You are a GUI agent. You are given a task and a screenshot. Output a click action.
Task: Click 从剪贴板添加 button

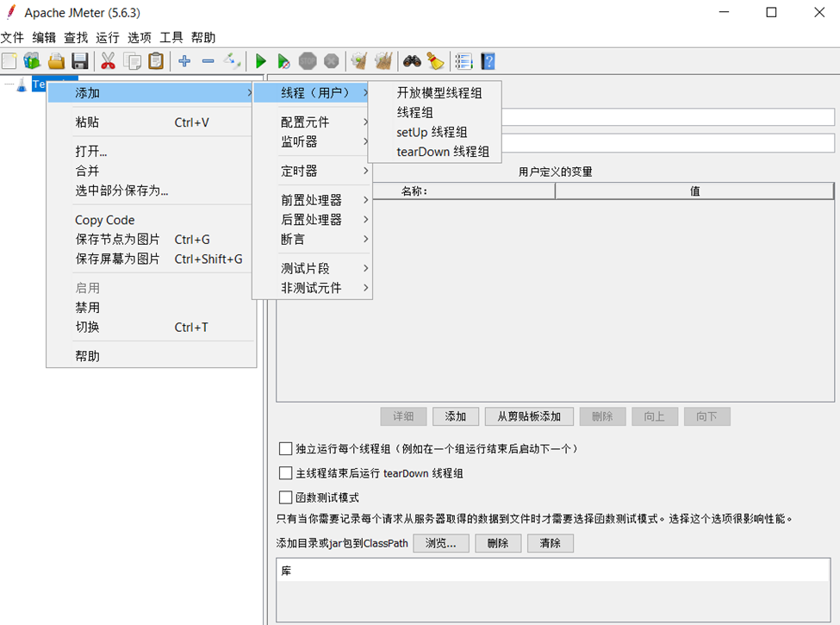coord(529,416)
